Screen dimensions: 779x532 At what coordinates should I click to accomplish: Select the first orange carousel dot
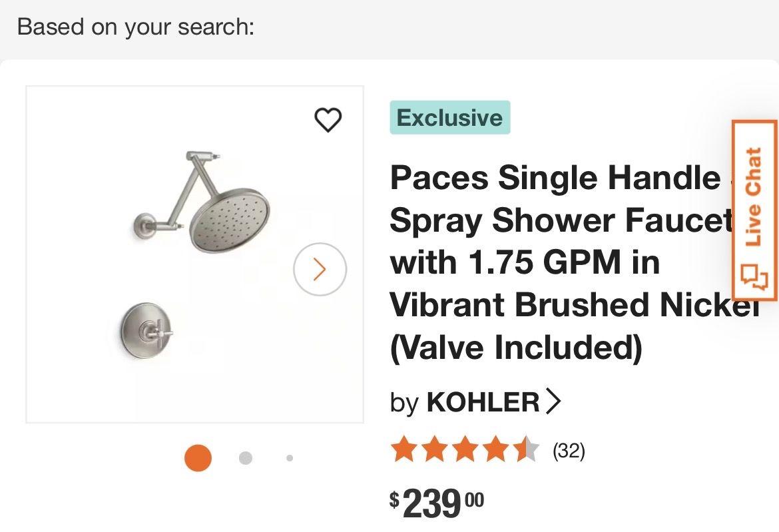(x=198, y=458)
